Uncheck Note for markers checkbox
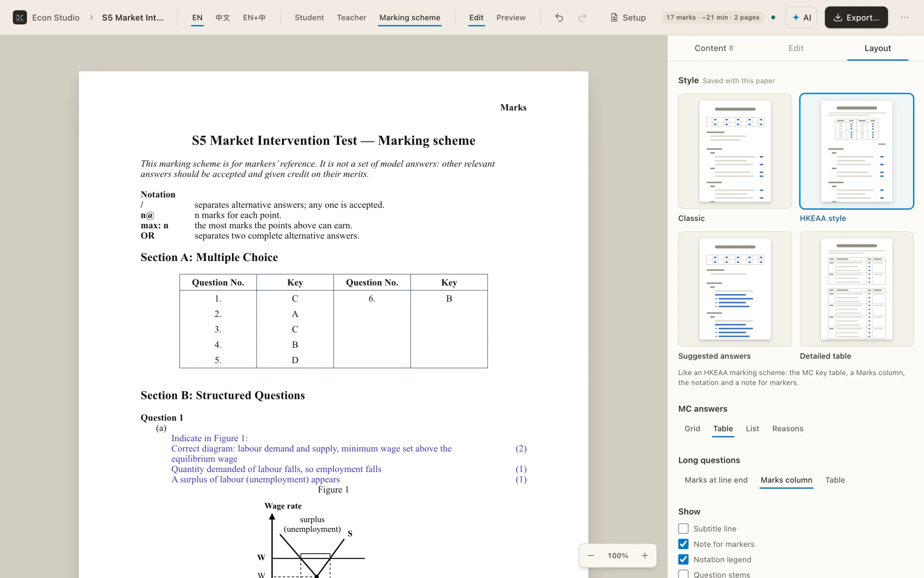 [x=683, y=544]
